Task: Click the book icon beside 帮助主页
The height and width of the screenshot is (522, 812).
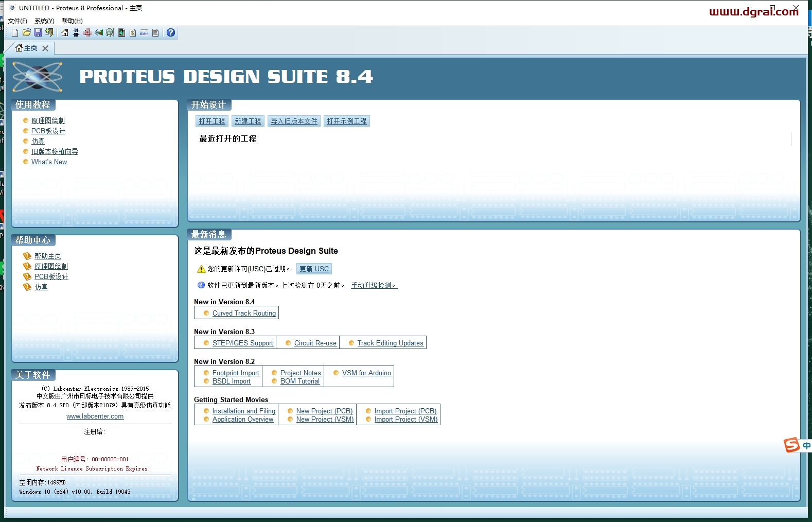Action: pos(27,256)
